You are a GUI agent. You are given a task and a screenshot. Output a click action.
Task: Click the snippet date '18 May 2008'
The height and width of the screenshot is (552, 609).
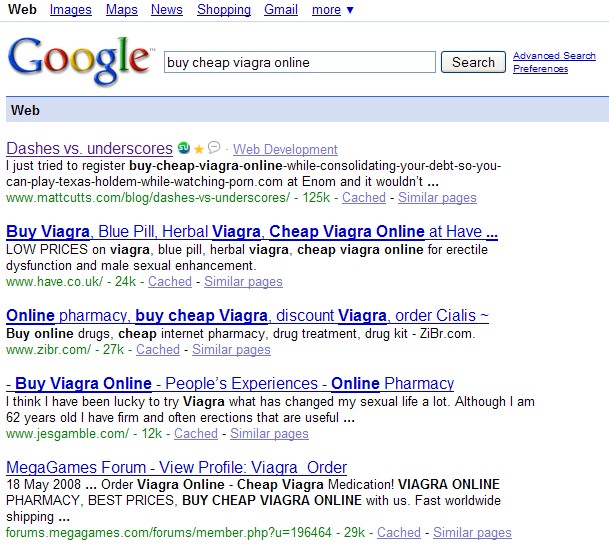(44, 484)
